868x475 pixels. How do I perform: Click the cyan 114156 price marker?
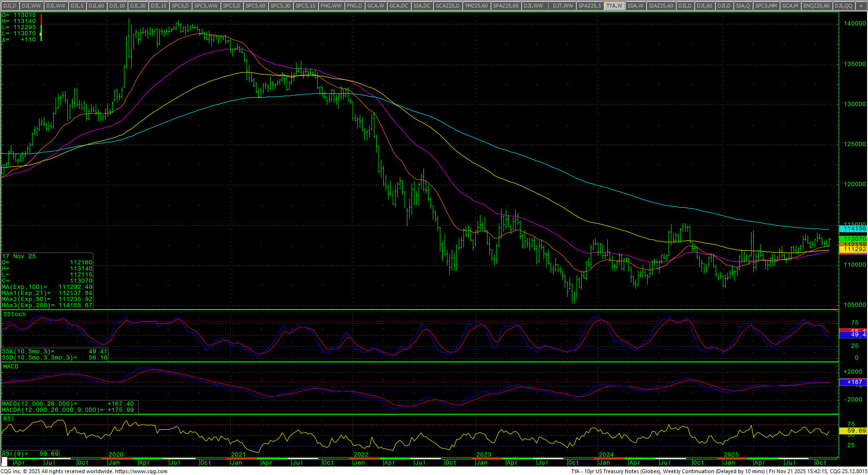(x=854, y=229)
